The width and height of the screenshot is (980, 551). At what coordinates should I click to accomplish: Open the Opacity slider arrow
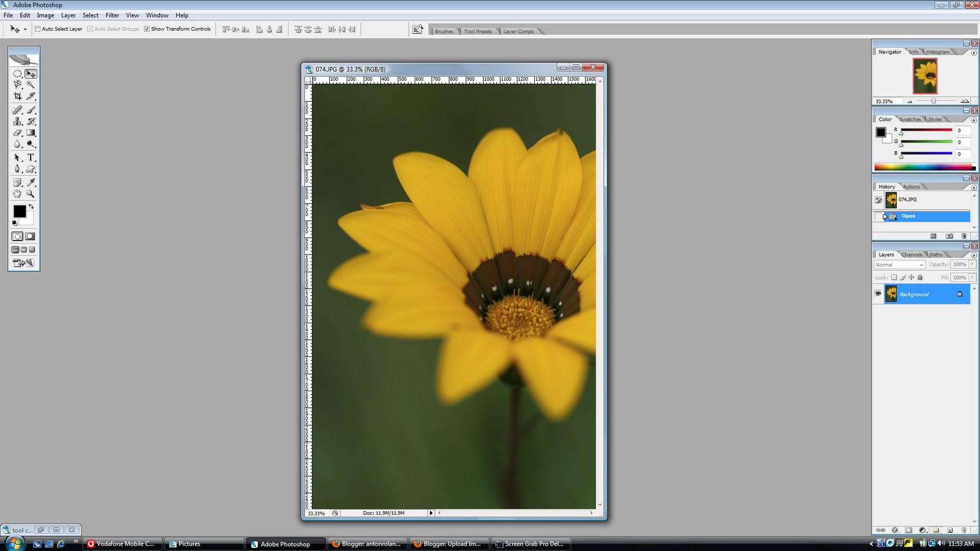(x=972, y=264)
